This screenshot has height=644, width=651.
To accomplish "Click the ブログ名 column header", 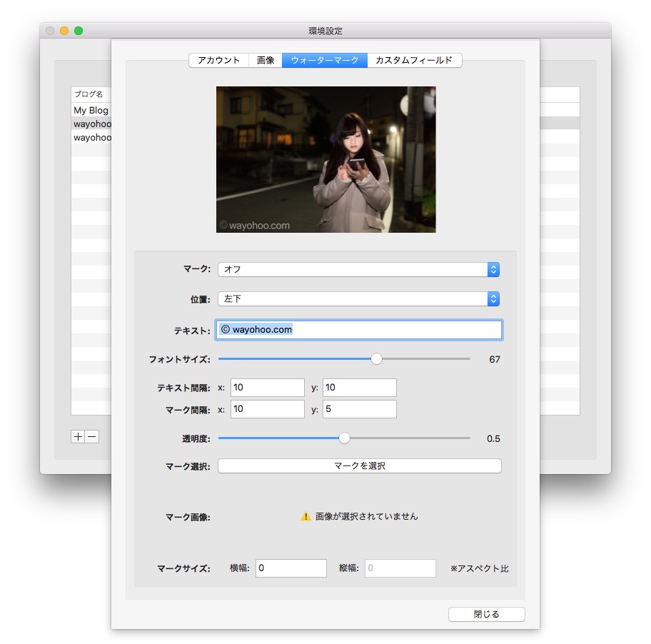I will tap(91, 94).
